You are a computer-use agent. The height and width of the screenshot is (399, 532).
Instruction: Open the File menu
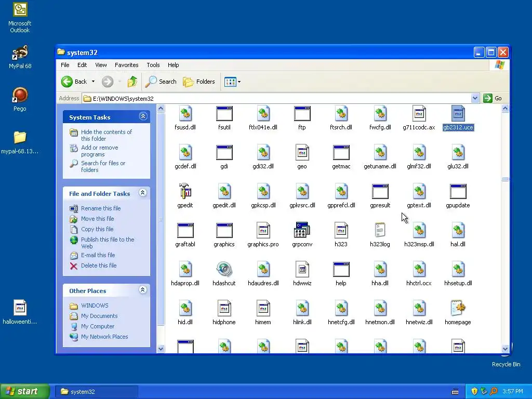[x=65, y=65]
